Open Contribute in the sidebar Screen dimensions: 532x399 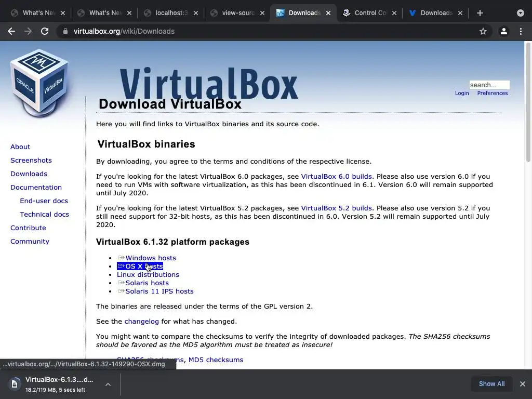click(x=28, y=228)
